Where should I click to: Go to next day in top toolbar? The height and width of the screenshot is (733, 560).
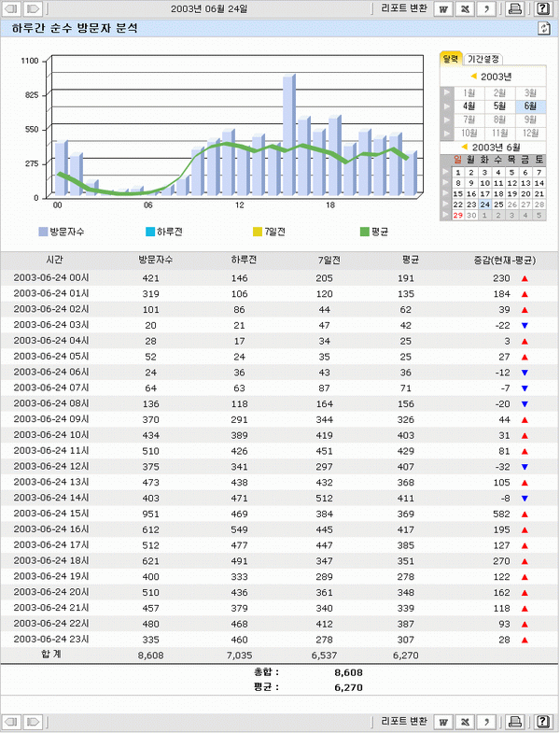(33, 8)
